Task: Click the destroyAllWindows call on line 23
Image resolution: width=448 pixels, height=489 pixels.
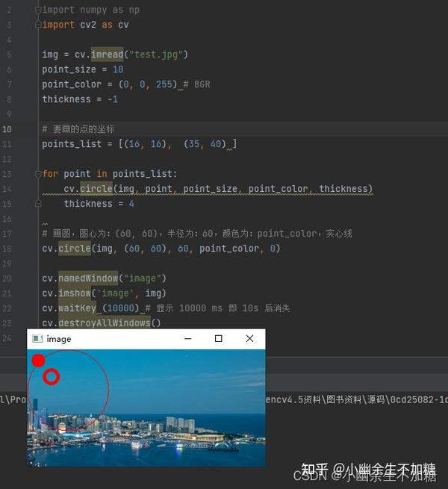Action: click(105, 323)
